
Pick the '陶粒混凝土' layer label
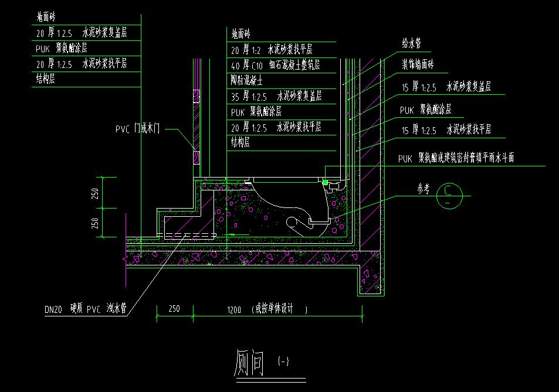[247, 80]
